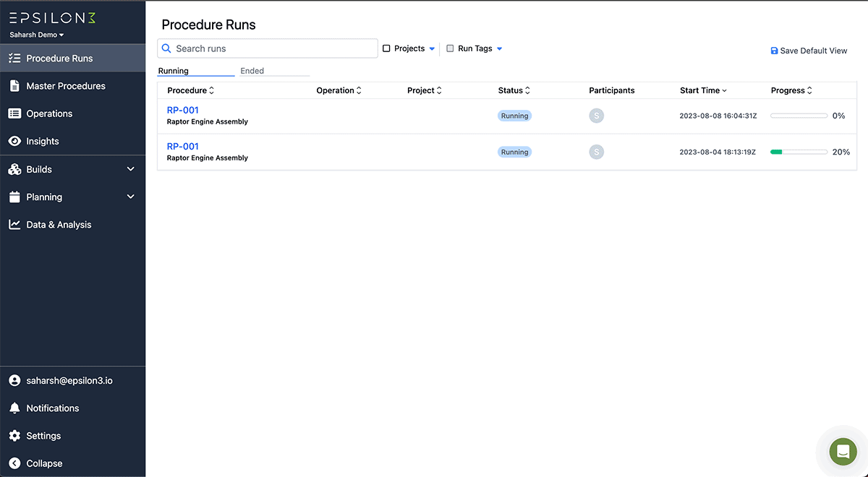868x477 pixels.
Task: Click the 20% progress bar
Action: (x=799, y=152)
